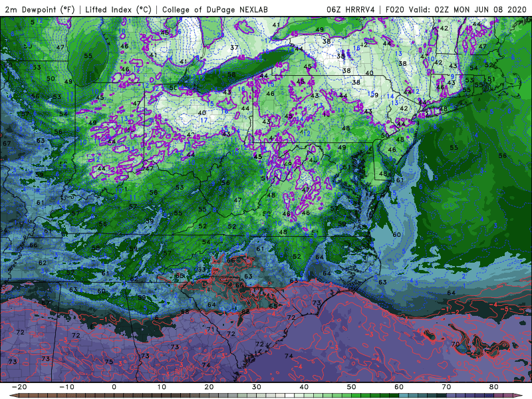Click the 30 label on the color scale
This screenshot has width=532, height=399.
click(257, 387)
